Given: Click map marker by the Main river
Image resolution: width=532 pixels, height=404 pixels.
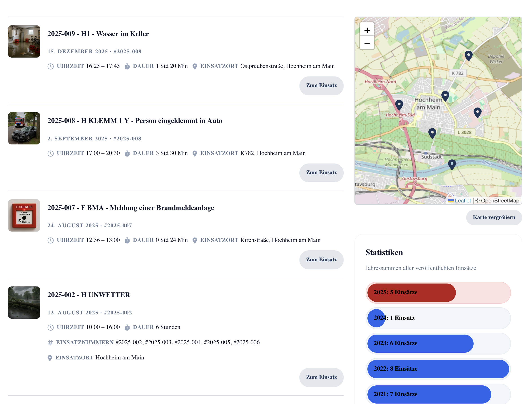Looking at the screenshot, I should (x=452, y=164).
